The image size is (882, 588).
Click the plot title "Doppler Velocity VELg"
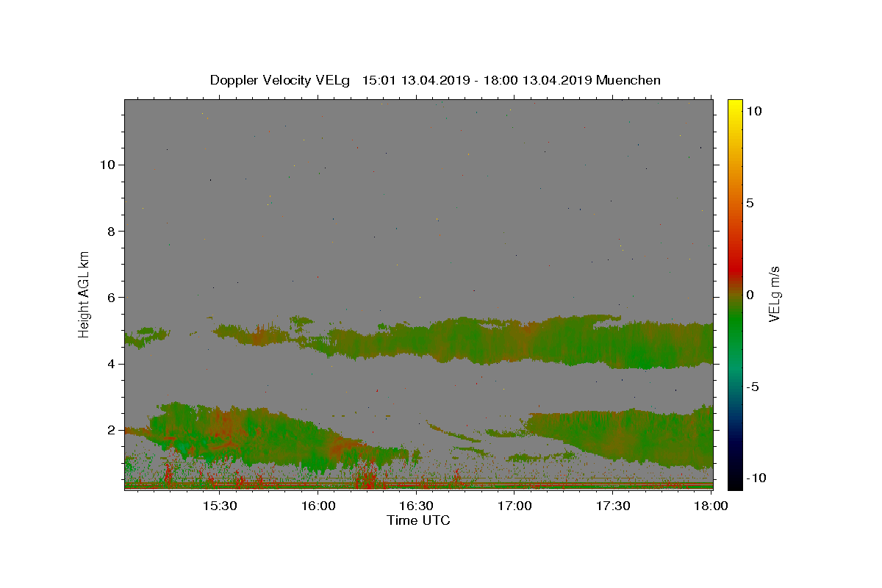click(280, 80)
